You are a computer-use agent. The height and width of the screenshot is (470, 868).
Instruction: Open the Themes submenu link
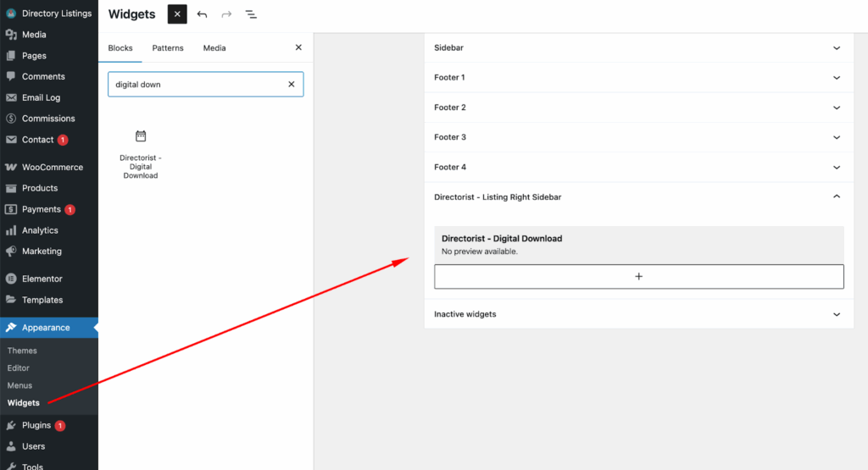tap(22, 351)
